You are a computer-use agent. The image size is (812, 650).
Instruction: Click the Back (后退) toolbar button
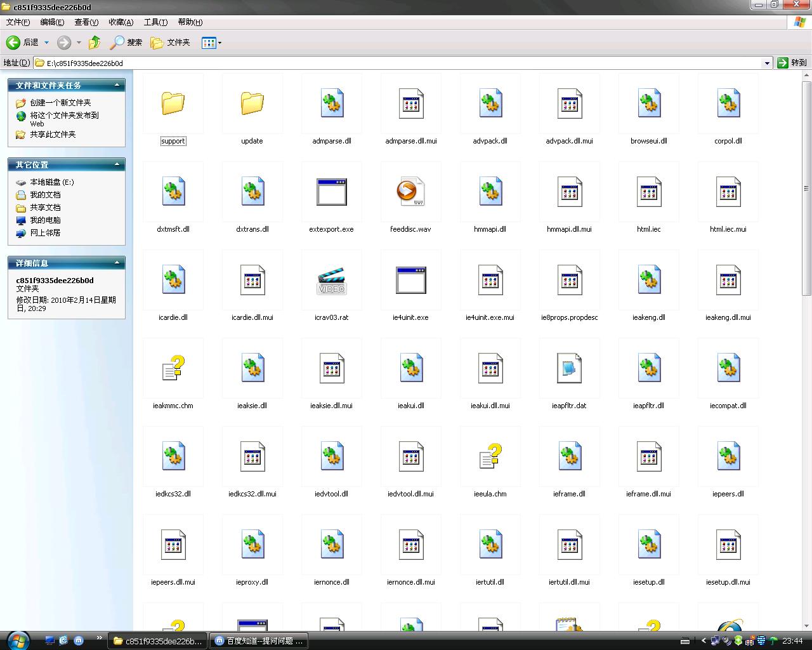23,43
